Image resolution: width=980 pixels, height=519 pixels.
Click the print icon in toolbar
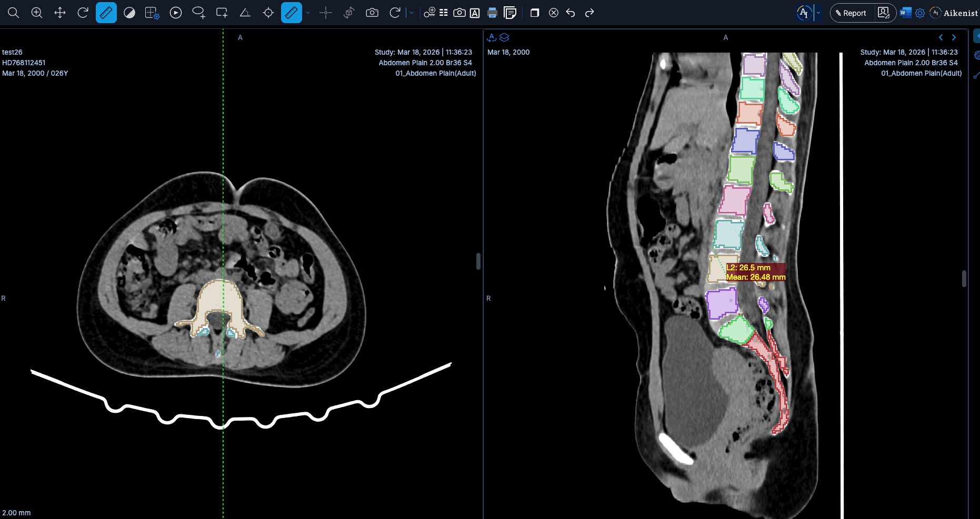coord(492,13)
